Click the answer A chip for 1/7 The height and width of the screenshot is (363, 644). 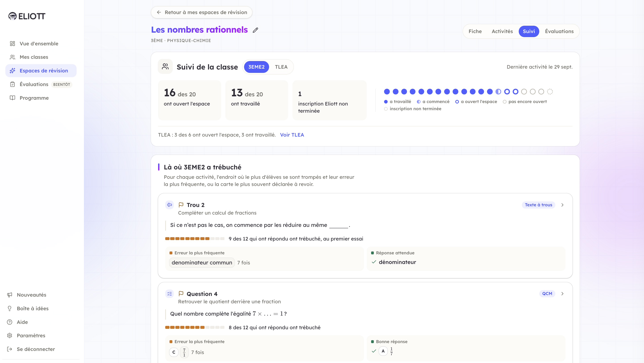[x=383, y=351]
